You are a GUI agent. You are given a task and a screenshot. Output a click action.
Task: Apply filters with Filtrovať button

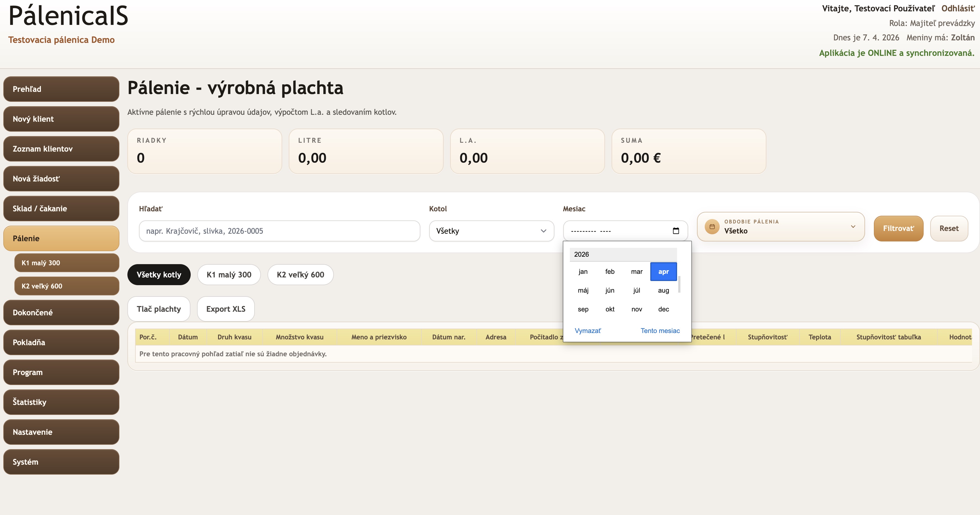(898, 228)
